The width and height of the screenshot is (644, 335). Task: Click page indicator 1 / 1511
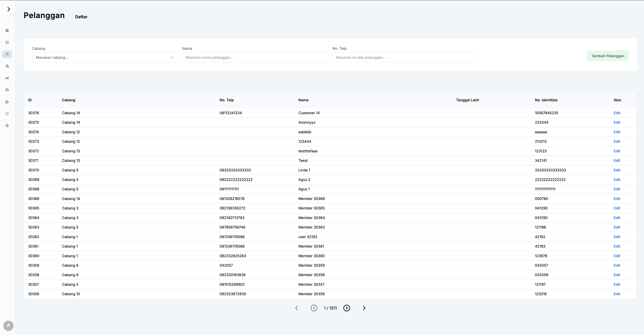tap(330, 308)
